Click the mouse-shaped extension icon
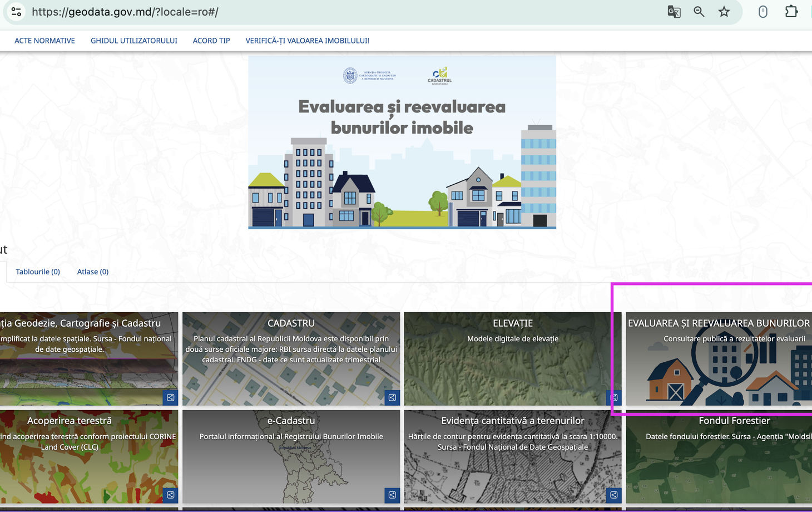The width and height of the screenshot is (812, 512). [x=763, y=12]
